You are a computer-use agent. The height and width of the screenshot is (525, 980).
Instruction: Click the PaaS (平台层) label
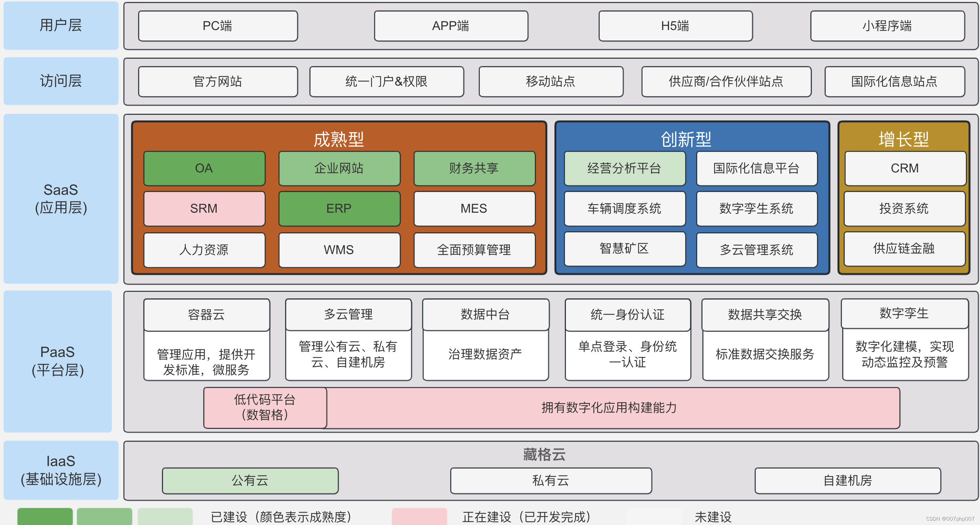coord(58,361)
